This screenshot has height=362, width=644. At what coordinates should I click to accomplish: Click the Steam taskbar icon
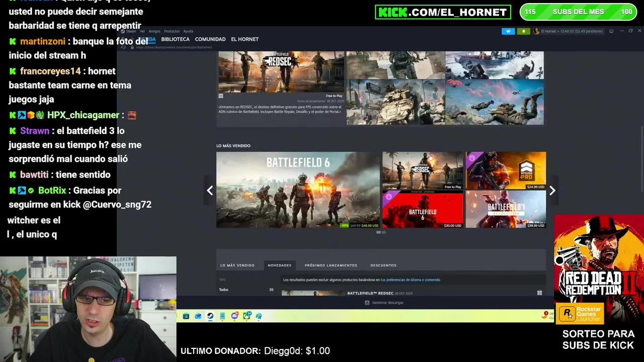(x=210, y=316)
